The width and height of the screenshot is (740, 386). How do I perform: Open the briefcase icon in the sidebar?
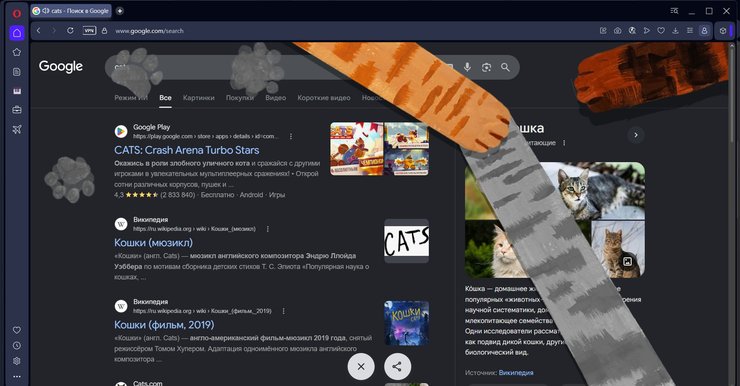[17, 110]
